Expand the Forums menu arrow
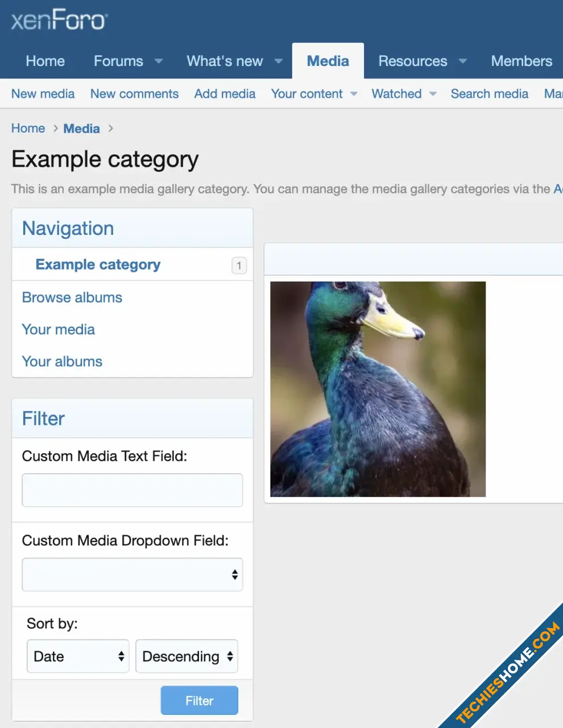563x728 pixels. pyautogui.click(x=159, y=61)
